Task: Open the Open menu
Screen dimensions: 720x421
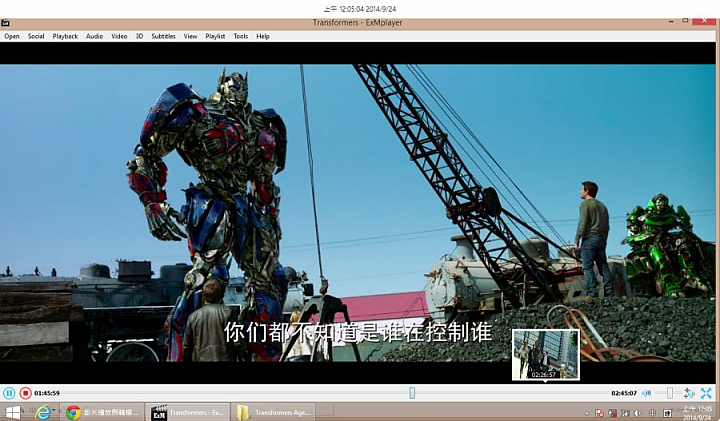Action: point(12,36)
